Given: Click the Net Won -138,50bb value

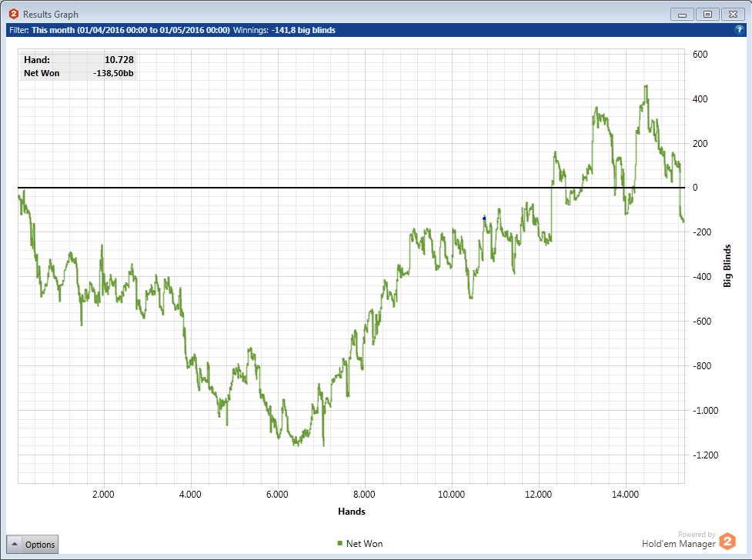Looking at the screenshot, I should point(113,73).
